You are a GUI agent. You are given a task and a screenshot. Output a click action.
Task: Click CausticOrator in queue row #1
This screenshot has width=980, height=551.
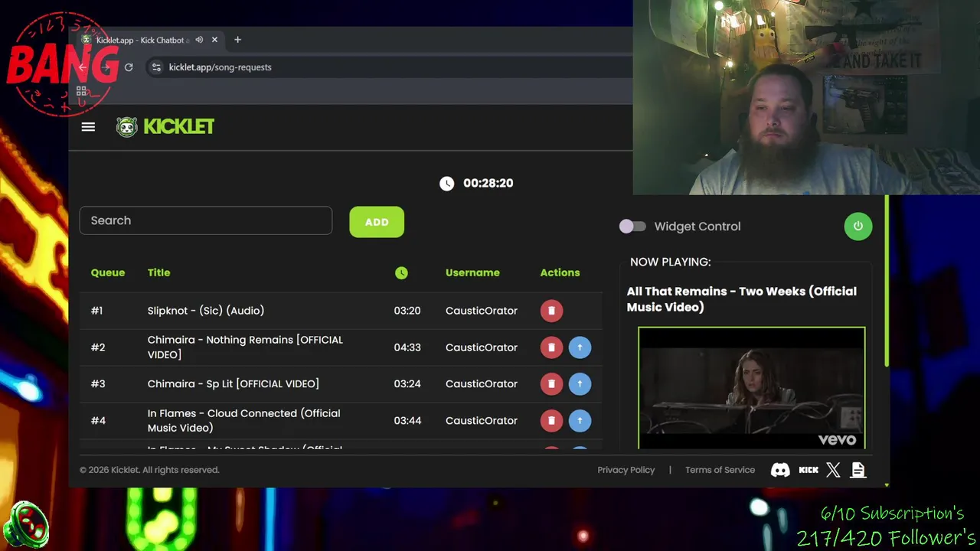coord(482,311)
